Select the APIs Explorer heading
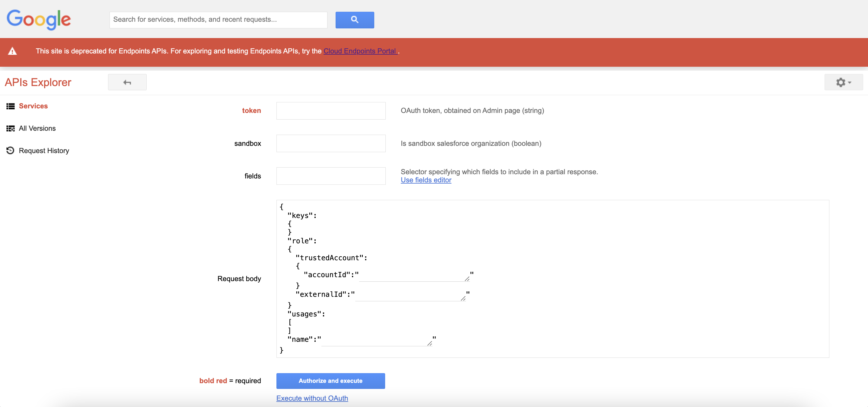Image resolution: width=868 pixels, height=407 pixels. [38, 82]
